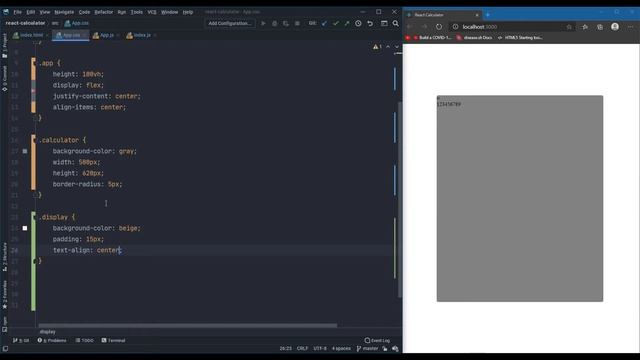Click the react-calculator breadcrumb
This screenshot has width=640, height=360.
pos(25,23)
